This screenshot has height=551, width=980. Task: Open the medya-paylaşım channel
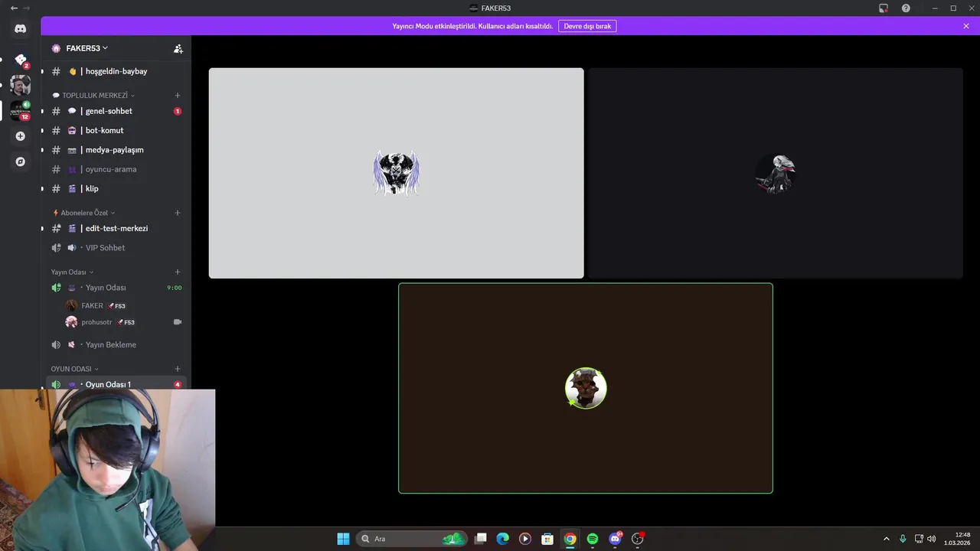click(x=116, y=150)
